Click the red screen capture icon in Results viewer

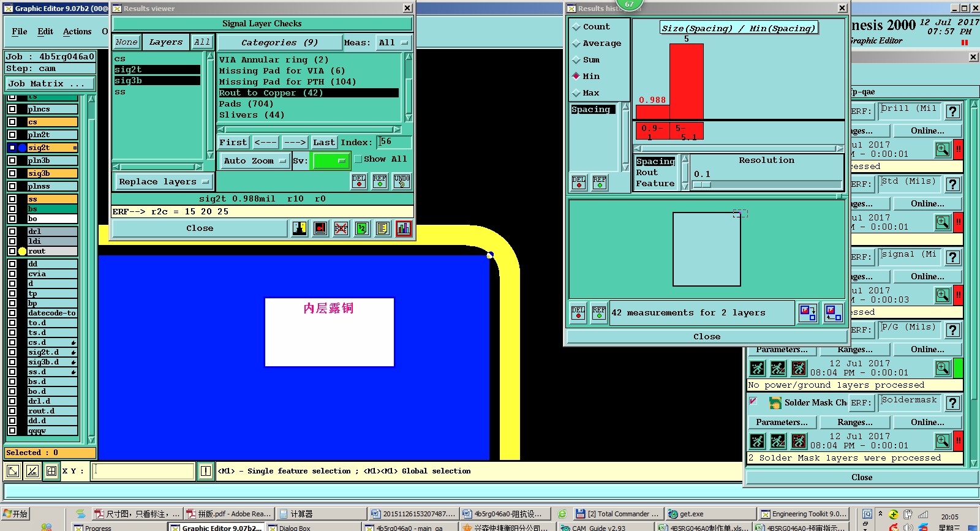tap(320, 228)
